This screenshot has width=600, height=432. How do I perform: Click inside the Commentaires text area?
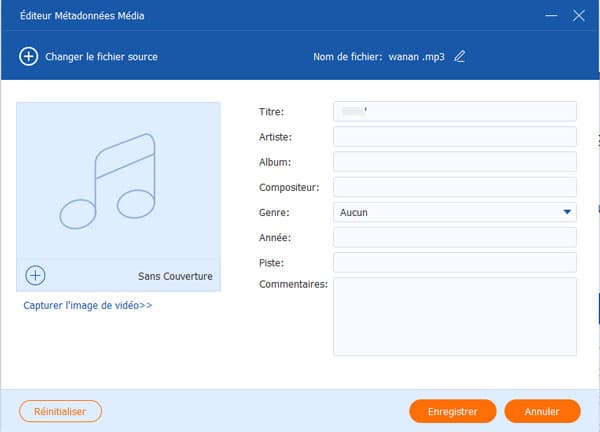pos(455,316)
